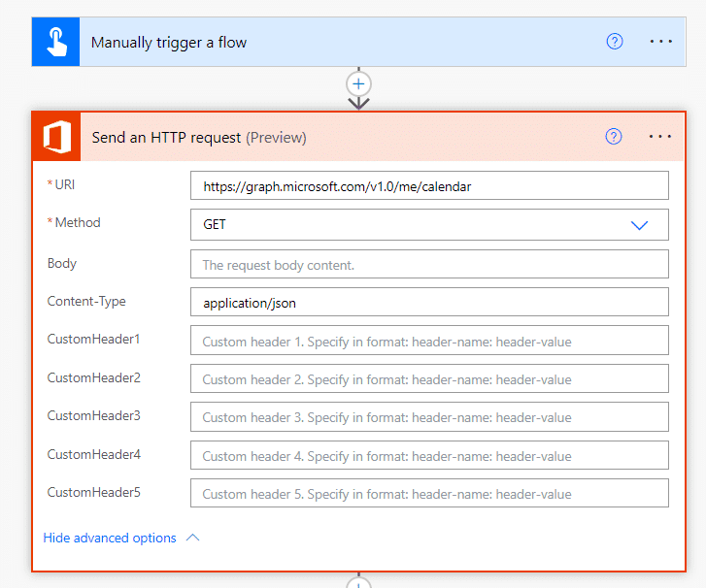Screen dimensions: 706x588
Task: Open more options for Send an HTTP request
Action: tap(660, 136)
